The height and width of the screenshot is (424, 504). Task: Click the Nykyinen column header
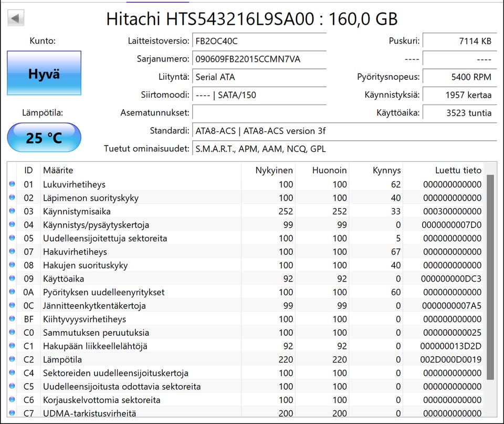click(268, 170)
